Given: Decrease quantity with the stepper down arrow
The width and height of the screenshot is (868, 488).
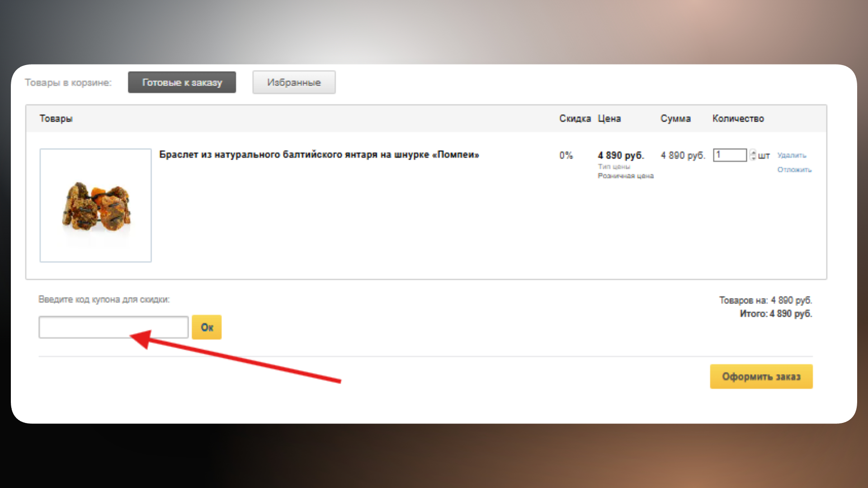Looking at the screenshot, I should (x=753, y=158).
